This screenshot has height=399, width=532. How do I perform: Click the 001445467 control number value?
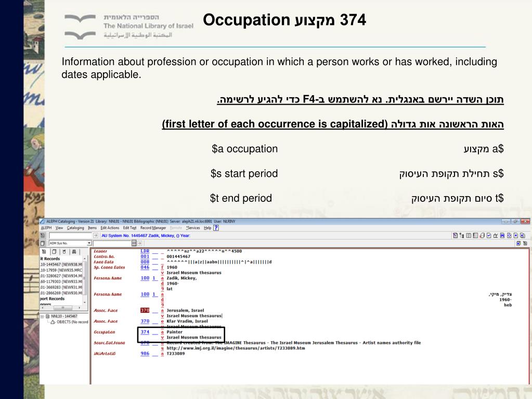point(178,256)
